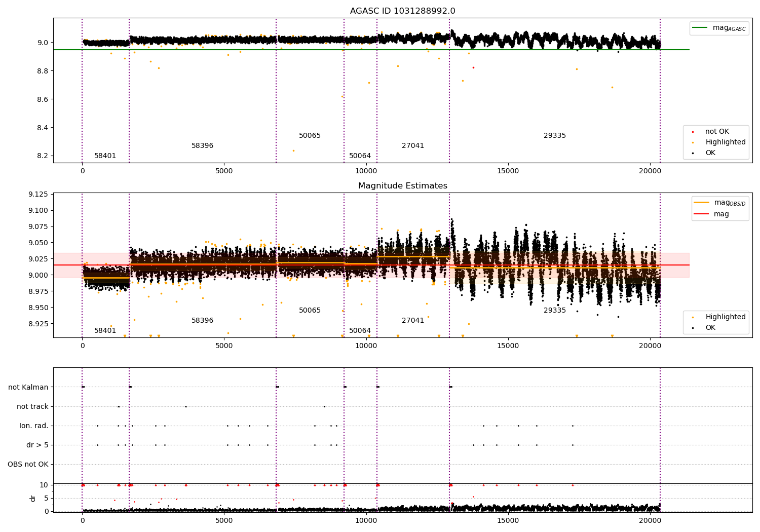This screenshot has width=760, height=532.
Task: Click the 9.050 y-axis tick label
Action: (39, 243)
